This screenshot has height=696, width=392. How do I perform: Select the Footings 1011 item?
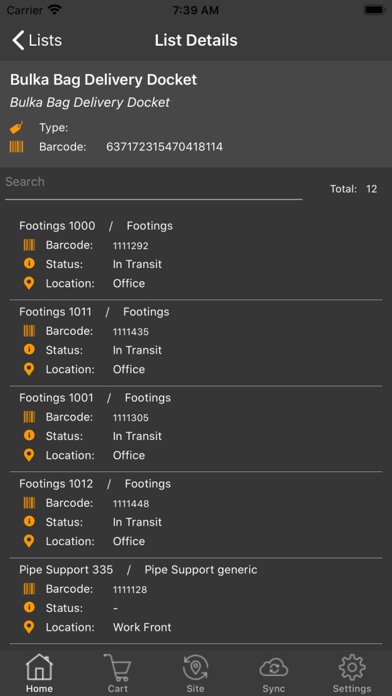tap(196, 343)
